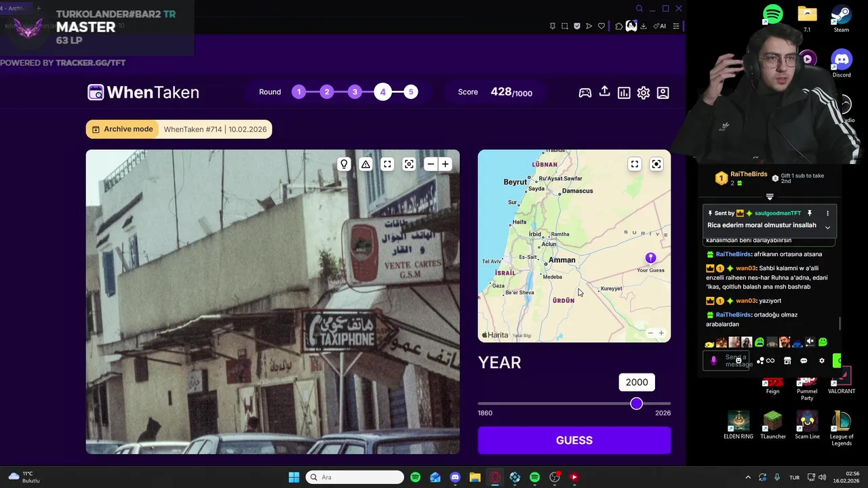Image resolution: width=868 pixels, height=488 pixels.
Task: Jump to round 1
Action: click(x=299, y=92)
